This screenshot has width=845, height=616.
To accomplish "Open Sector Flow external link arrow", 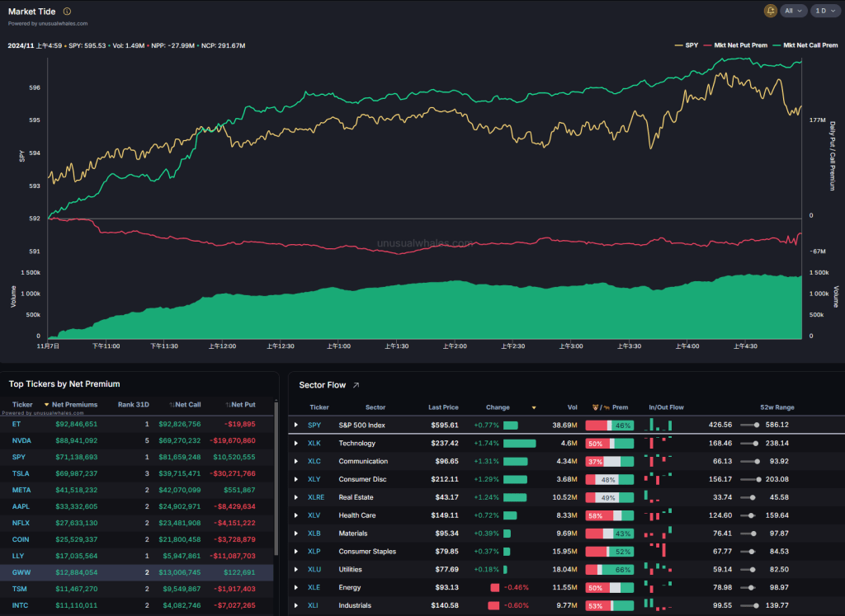I will click(x=356, y=385).
